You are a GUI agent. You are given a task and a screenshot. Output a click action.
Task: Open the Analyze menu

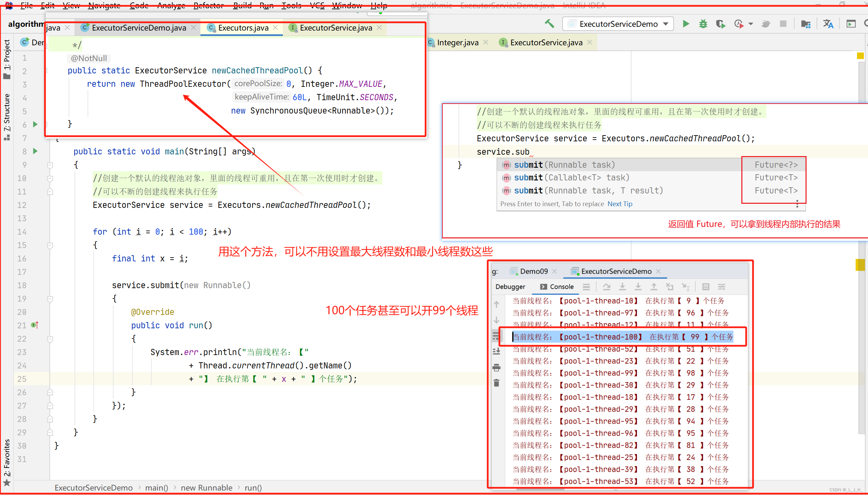(171, 5)
